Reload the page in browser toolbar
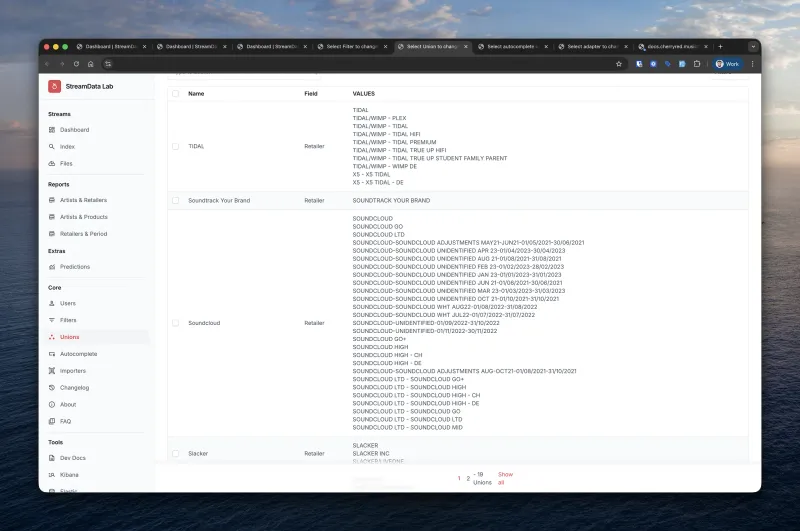 (76, 64)
